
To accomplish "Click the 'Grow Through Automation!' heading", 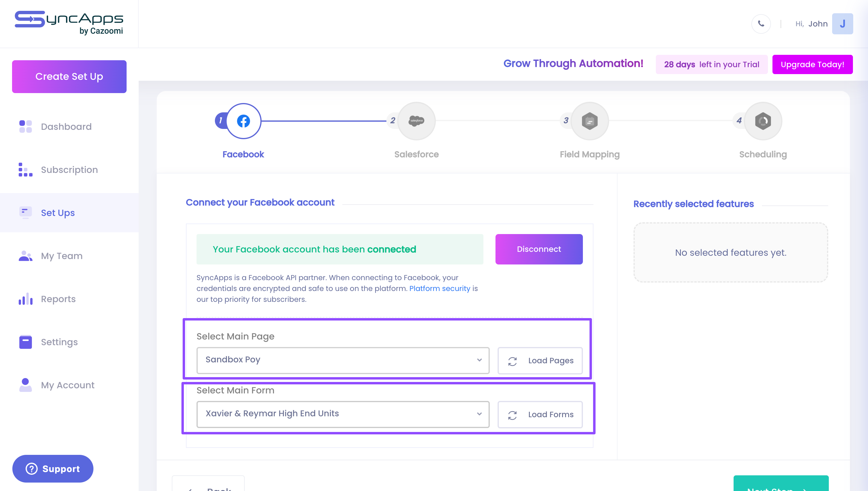I will coord(573,63).
